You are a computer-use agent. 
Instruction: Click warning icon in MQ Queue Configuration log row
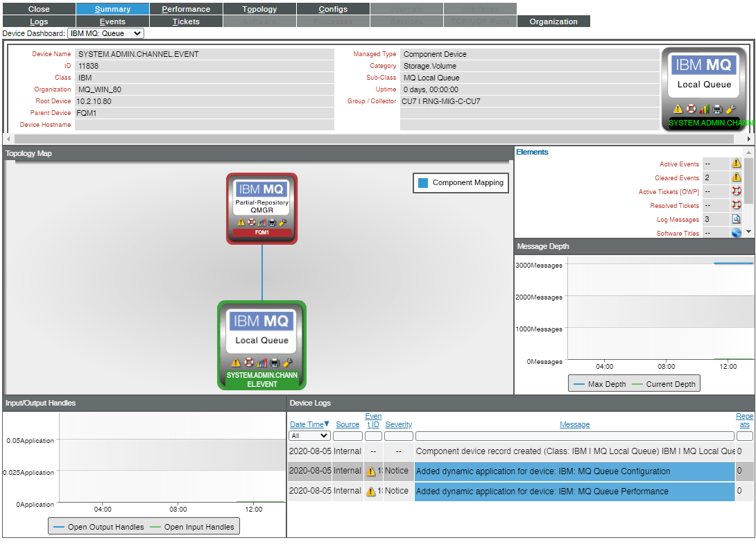point(371,471)
